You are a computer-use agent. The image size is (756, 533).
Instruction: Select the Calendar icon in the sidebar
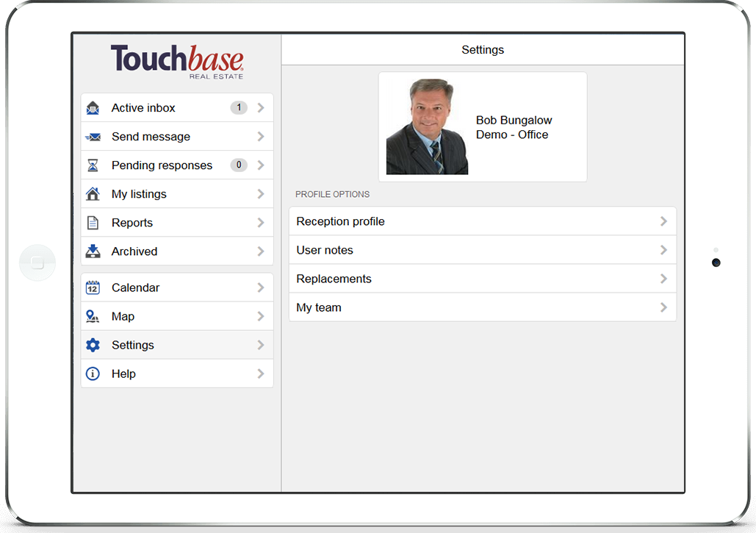[93, 287]
